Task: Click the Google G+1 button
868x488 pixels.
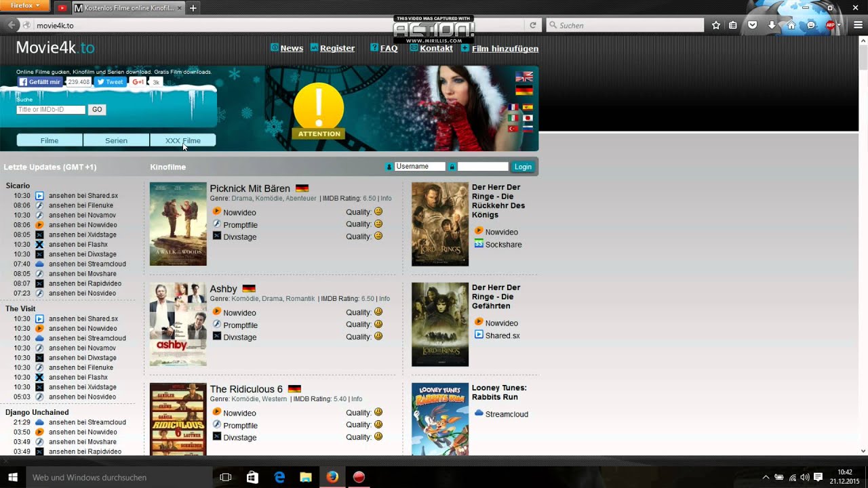Action: [x=138, y=82]
